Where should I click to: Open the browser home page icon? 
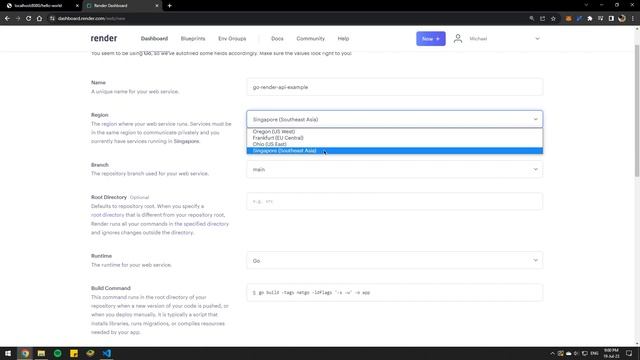tap(39, 18)
